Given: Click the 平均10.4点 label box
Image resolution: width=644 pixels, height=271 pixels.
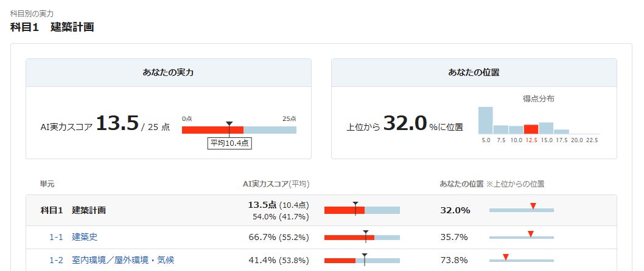Looking at the screenshot, I should click(229, 143).
